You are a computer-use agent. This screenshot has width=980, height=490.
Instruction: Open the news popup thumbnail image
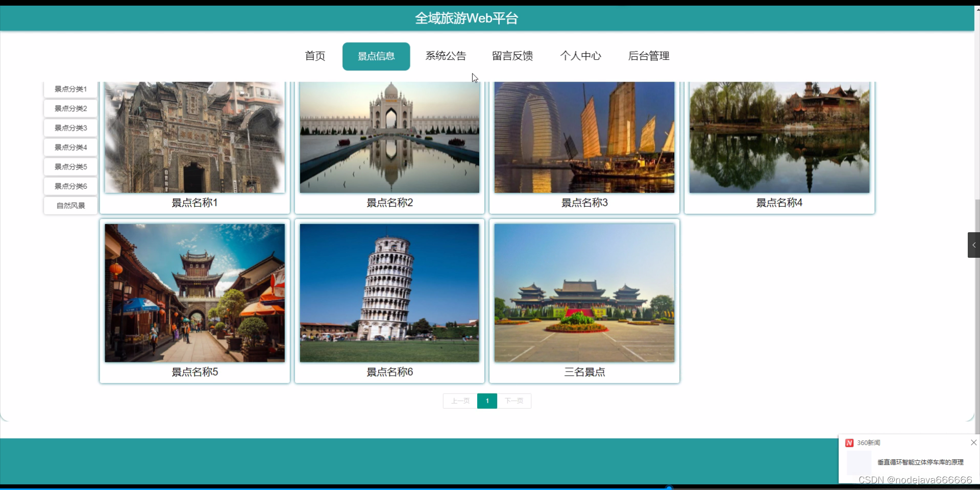click(x=859, y=462)
